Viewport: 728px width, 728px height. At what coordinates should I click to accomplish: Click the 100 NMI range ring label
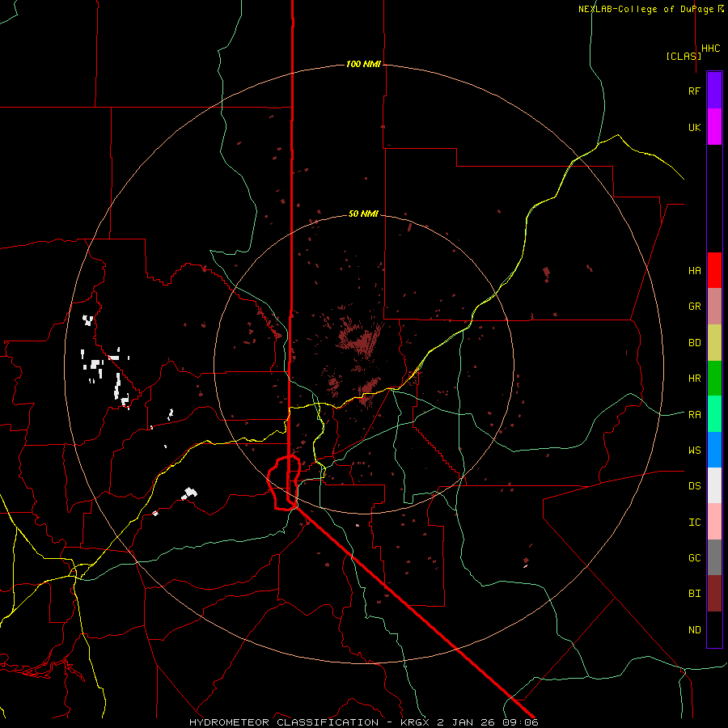point(363,64)
